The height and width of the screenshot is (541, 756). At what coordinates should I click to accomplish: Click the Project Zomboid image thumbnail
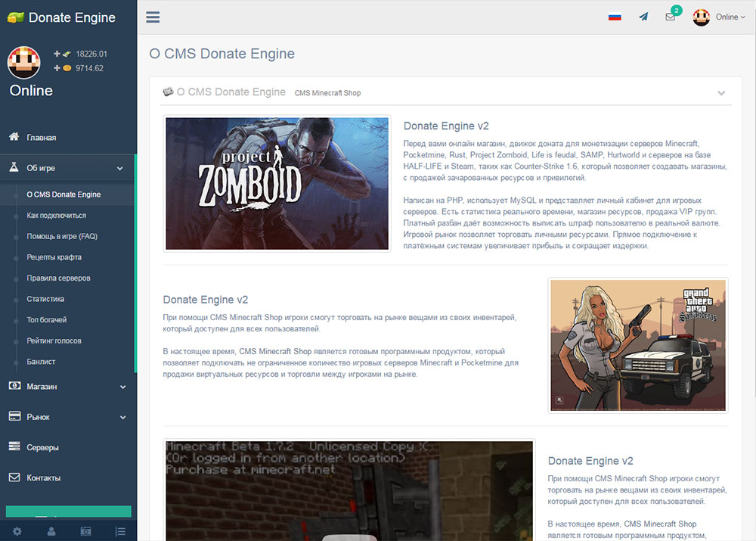pos(277,183)
